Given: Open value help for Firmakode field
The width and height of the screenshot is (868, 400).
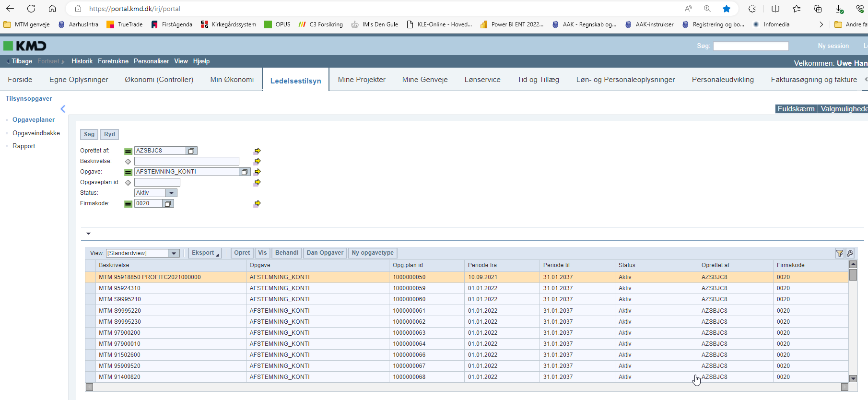Looking at the screenshot, I should (168, 204).
